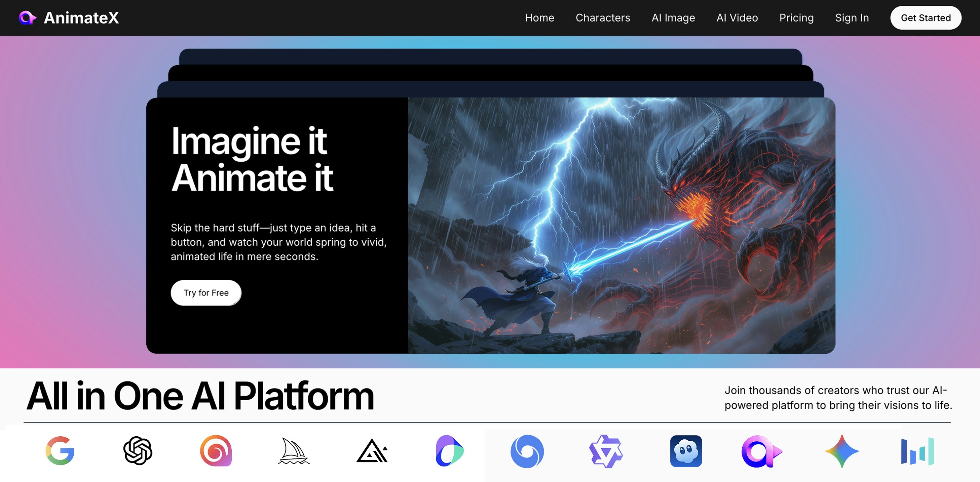Click the black triangle logo icon
Viewport: 980px width, 482px height.
tap(372, 451)
